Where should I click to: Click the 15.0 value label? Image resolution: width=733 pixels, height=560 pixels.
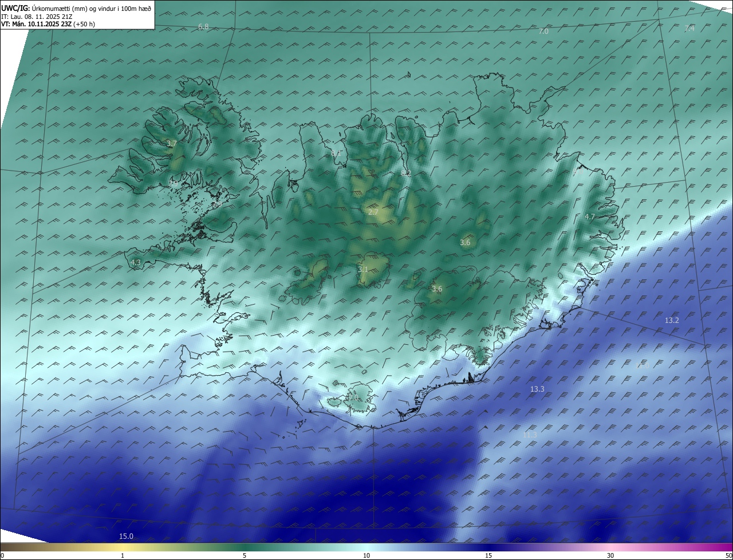(x=126, y=537)
